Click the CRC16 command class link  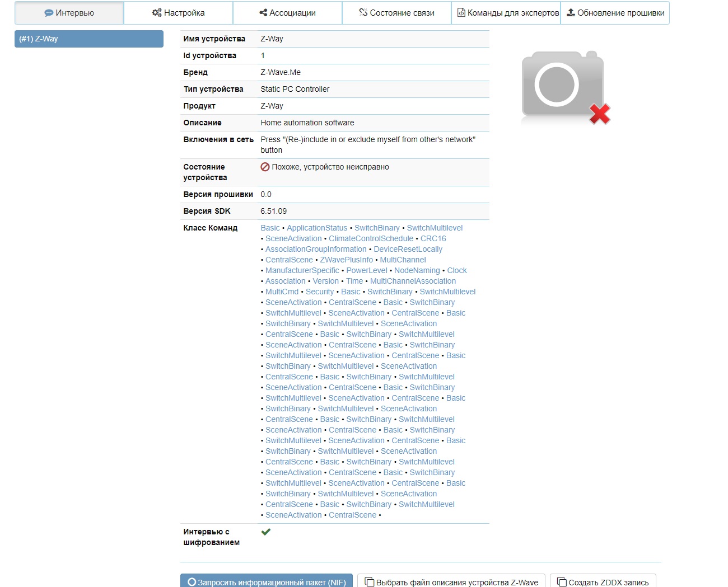tap(433, 238)
